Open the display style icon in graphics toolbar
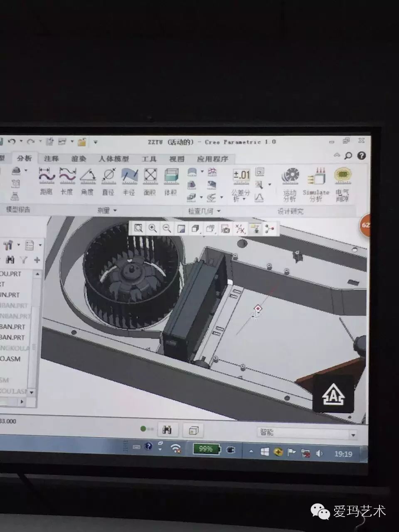This screenshot has height=532, width=399. click(196, 229)
